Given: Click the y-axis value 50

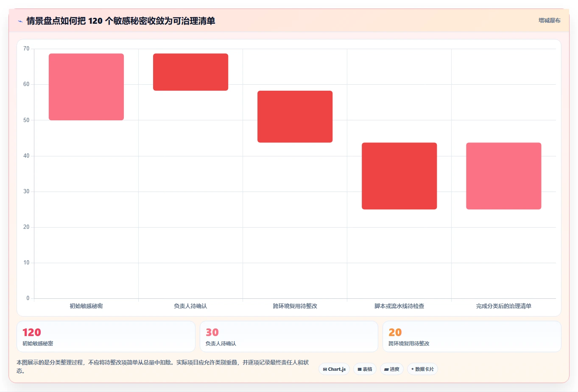Looking at the screenshot, I should coord(26,120).
